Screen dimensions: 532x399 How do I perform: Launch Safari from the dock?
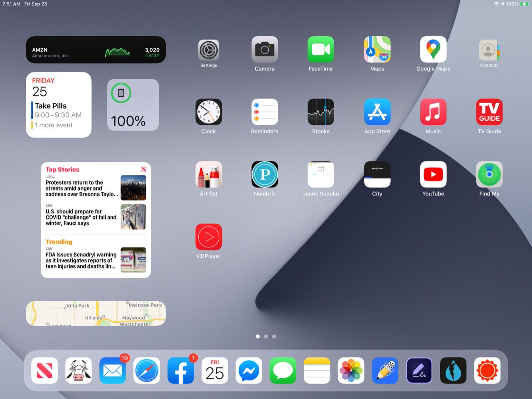tap(147, 370)
